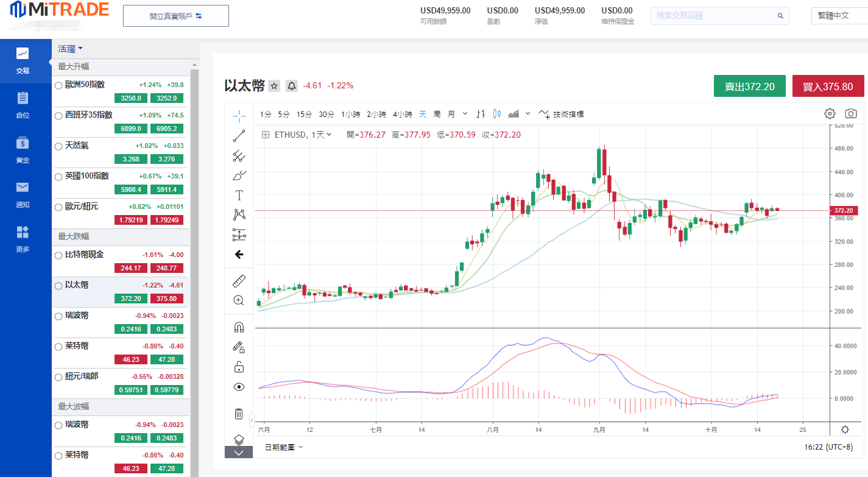Viewport: 868px width, 477px height.
Task: Open the 倉位 positions section
Action: tap(23, 105)
